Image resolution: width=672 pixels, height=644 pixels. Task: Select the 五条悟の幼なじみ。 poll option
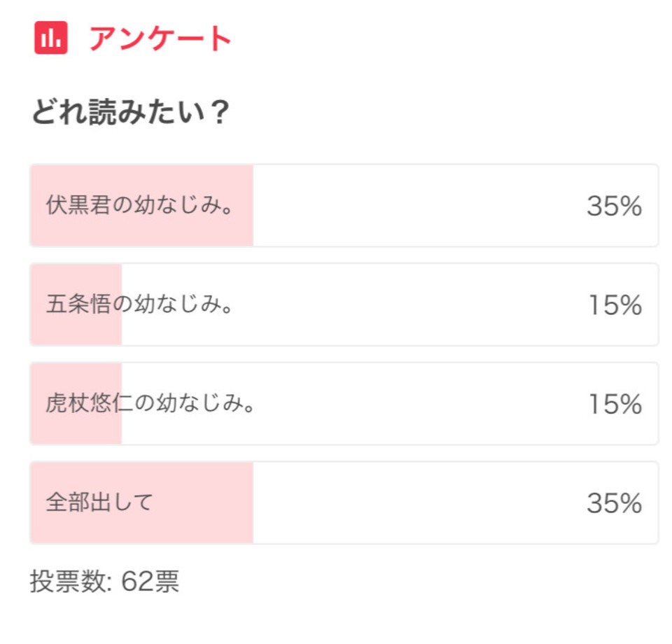344,304
